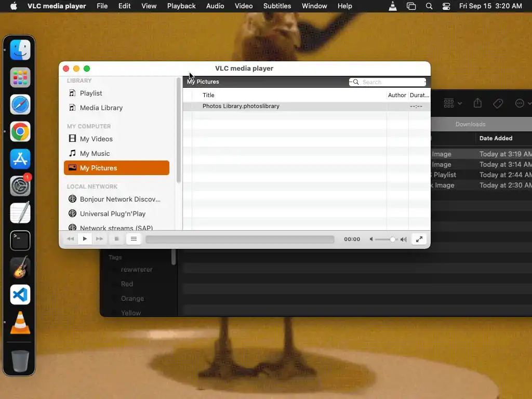Select the Orange tag in Finder sidebar
The height and width of the screenshot is (399, 532).
coord(132,299)
